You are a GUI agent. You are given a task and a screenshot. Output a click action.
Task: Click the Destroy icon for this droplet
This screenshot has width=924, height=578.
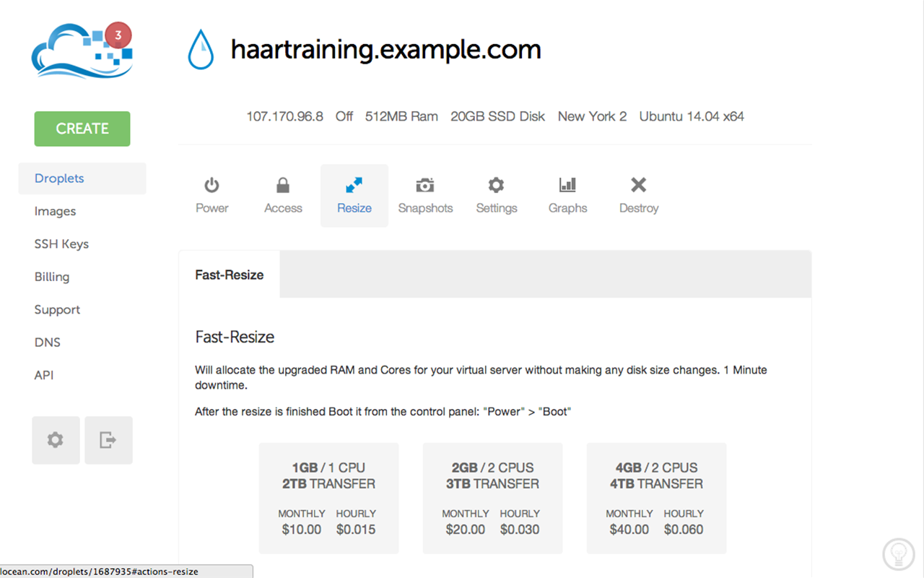point(638,194)
